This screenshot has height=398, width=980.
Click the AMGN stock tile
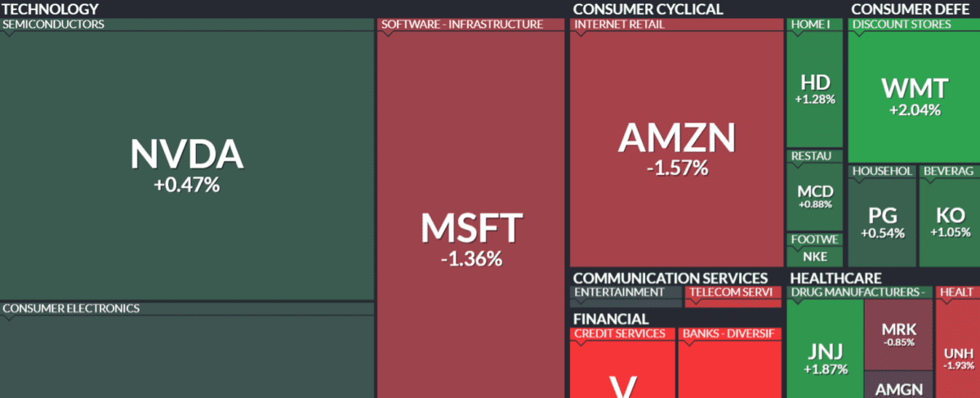click(x=899, y=389)
